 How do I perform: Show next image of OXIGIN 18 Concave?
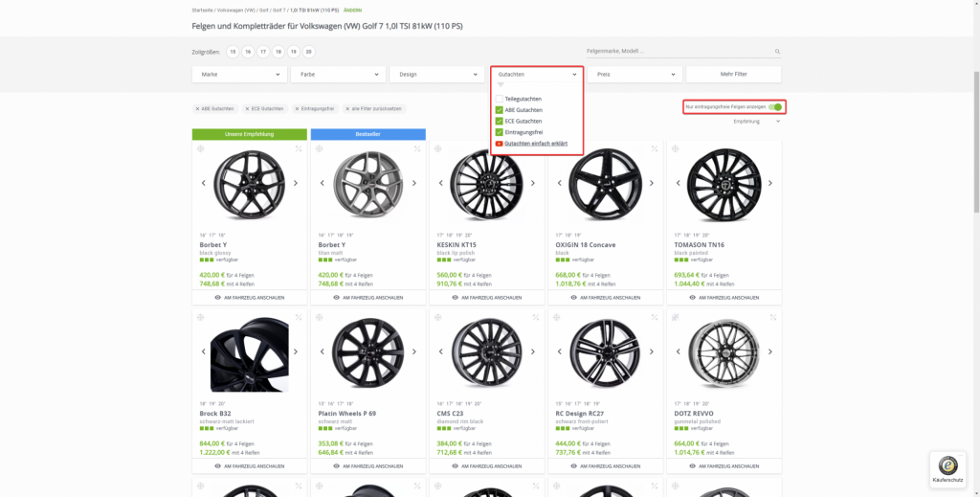(651, 183)
